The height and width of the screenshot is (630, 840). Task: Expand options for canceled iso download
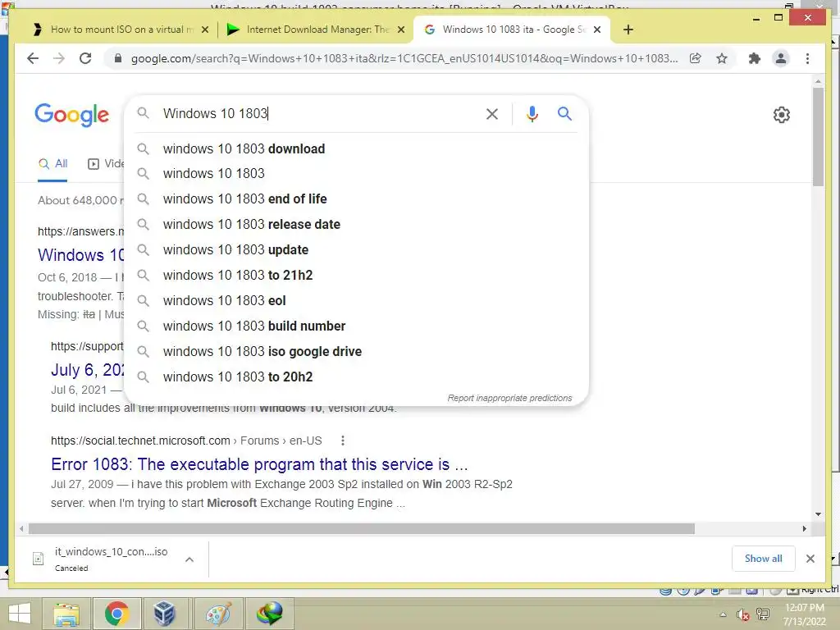tap(189, 559)
